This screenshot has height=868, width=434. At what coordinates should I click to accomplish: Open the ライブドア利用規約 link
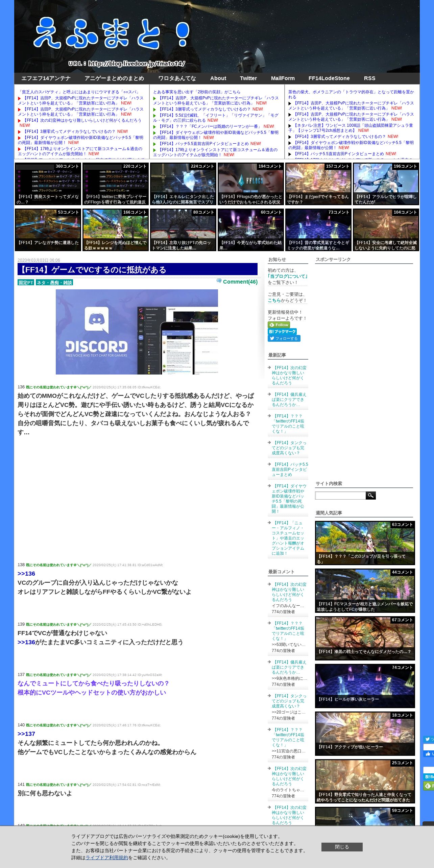coord(107,858)
